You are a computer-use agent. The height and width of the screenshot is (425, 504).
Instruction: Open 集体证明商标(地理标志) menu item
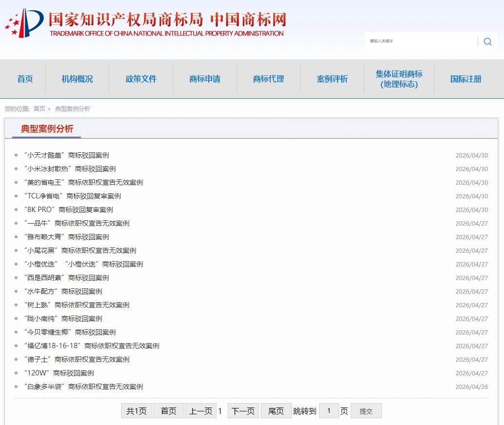click(399, 79)
